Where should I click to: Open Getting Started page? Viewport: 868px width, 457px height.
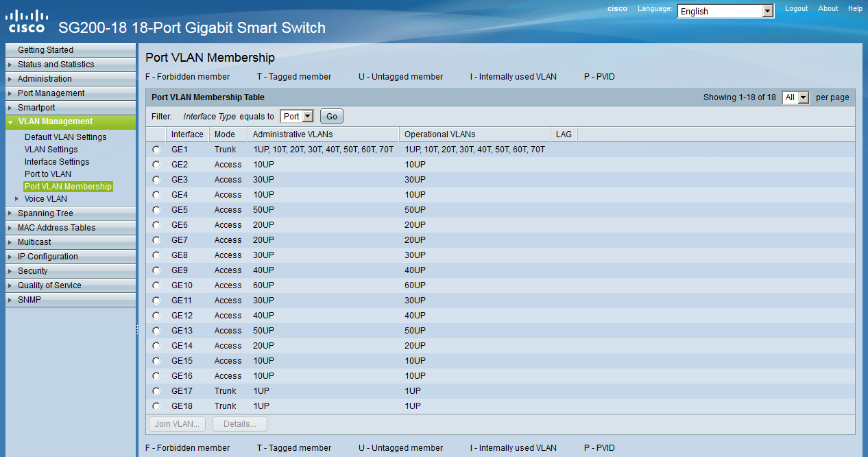tap(45, 50)
